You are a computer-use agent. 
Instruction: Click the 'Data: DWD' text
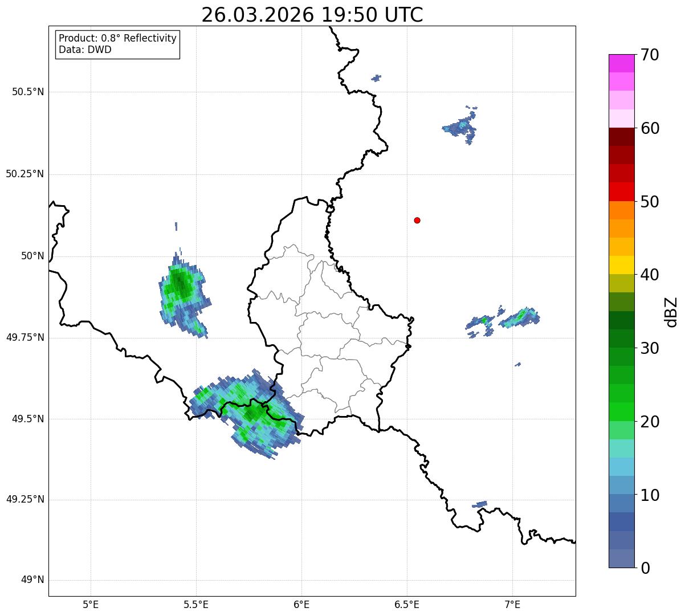85,50
